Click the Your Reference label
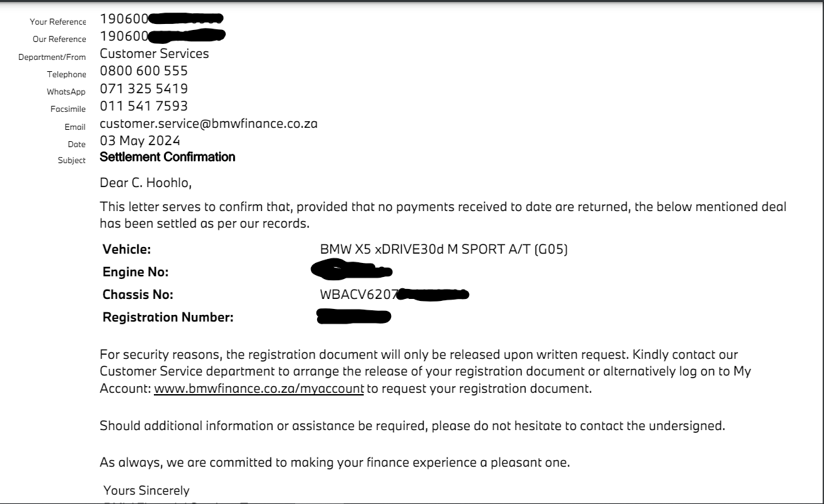Viewport: 824px width, 504px height. pyautogui.click(x=59, y=23)
